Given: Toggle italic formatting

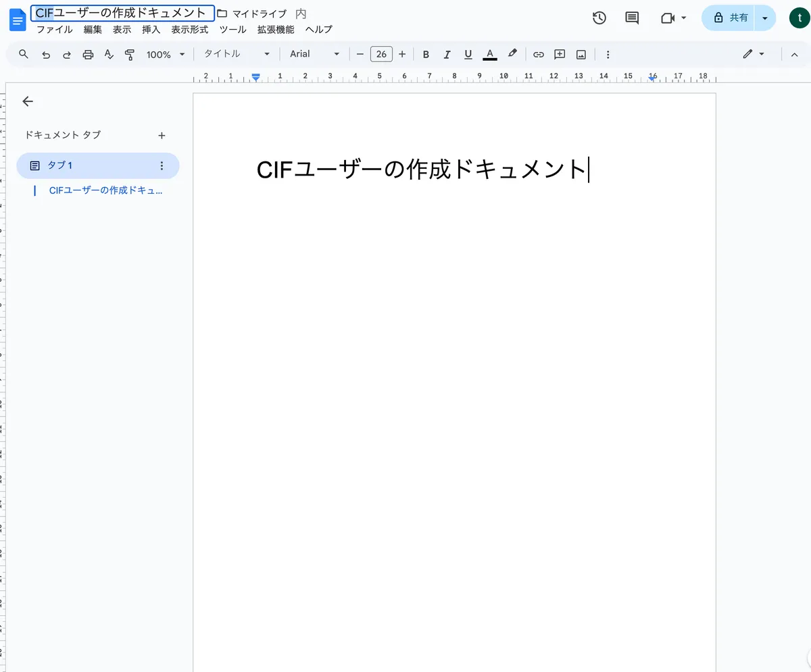Looking at the screenshot, I should (x=447, y=54).
